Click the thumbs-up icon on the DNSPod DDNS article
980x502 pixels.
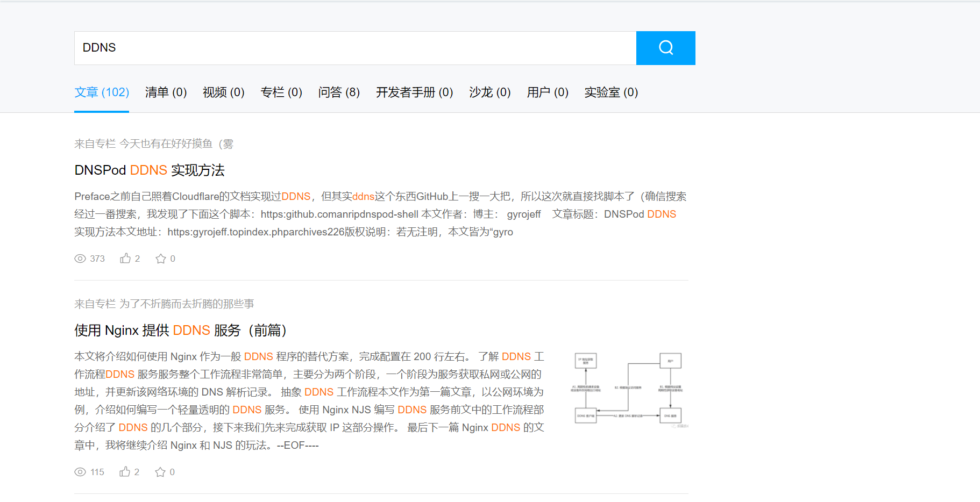click(125, 258)
